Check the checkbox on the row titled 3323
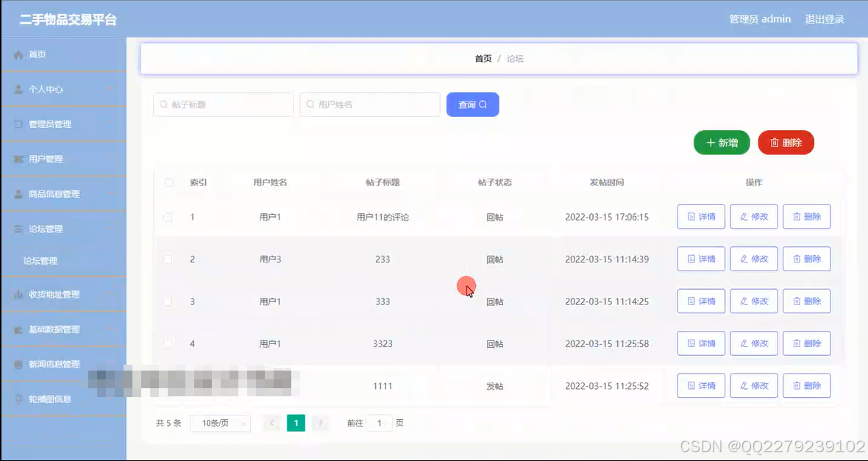The image size is (868, 461). [x=167, y=343]
